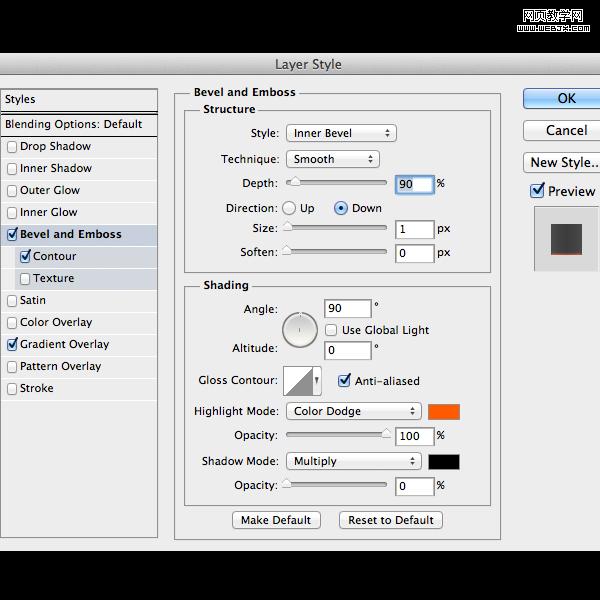Open the Gradient Overlay settings row
Viewport: 600px width, 600px height.
coord(79,344)
